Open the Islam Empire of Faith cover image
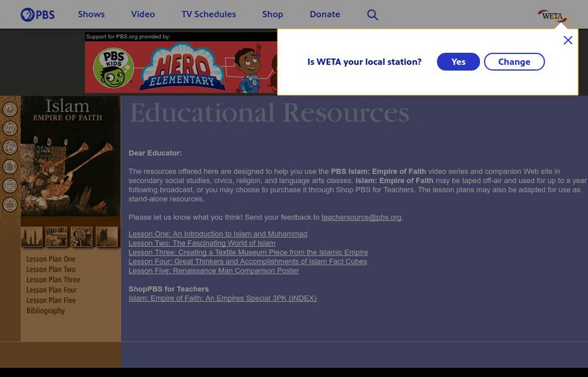Image resolution: width=588 pixels, height=377 pixels. point(71,156)
